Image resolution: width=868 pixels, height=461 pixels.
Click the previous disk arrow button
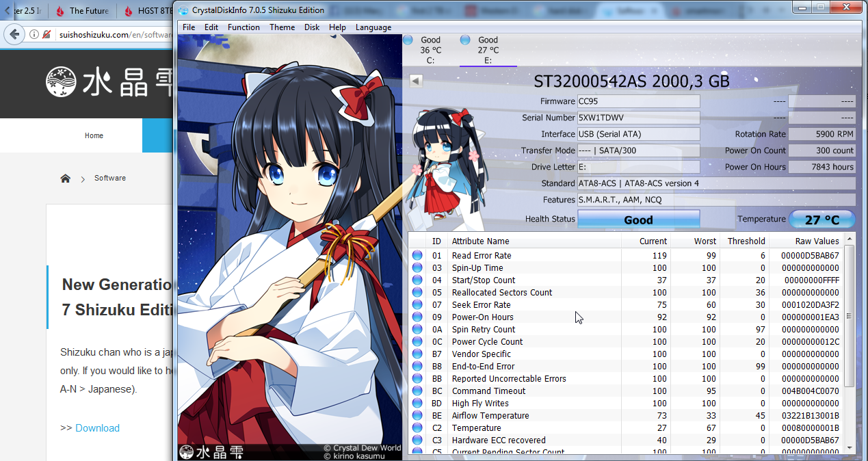(416, 81)
